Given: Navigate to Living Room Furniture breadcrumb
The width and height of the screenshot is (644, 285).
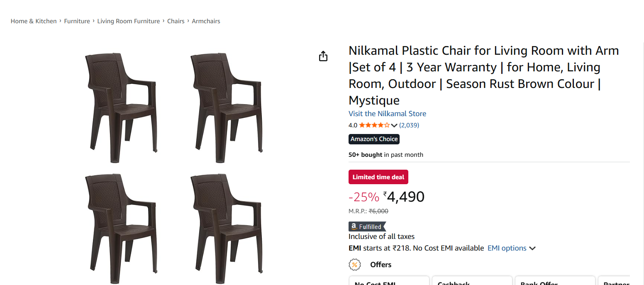Looking at the screenshot, I should (x=128, y=21).
